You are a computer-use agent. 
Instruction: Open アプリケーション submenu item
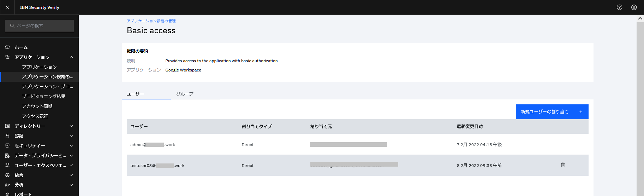click(39, 67)
